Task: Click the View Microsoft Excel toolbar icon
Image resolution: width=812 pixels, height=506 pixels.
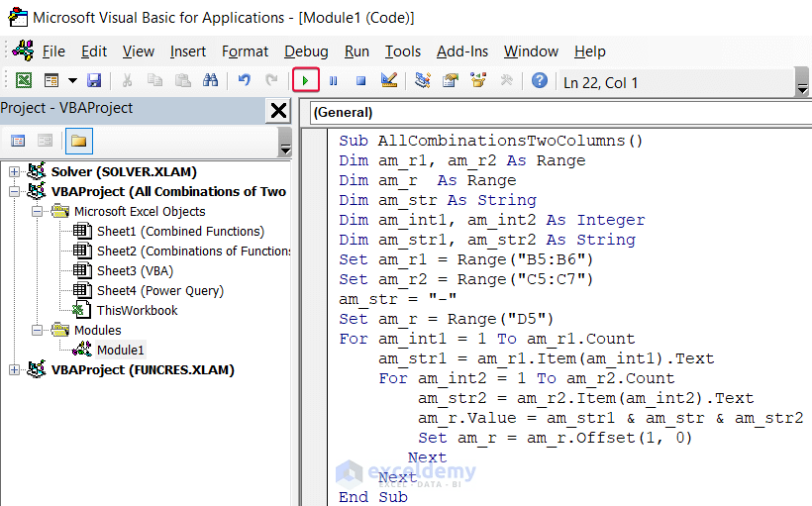Action: (24, 80)
